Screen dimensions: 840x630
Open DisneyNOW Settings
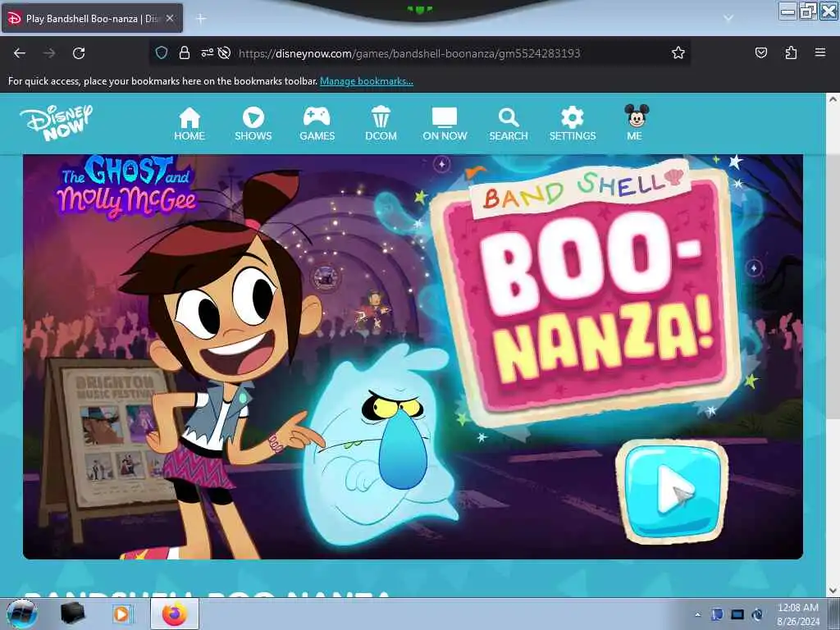coord(572,124)
